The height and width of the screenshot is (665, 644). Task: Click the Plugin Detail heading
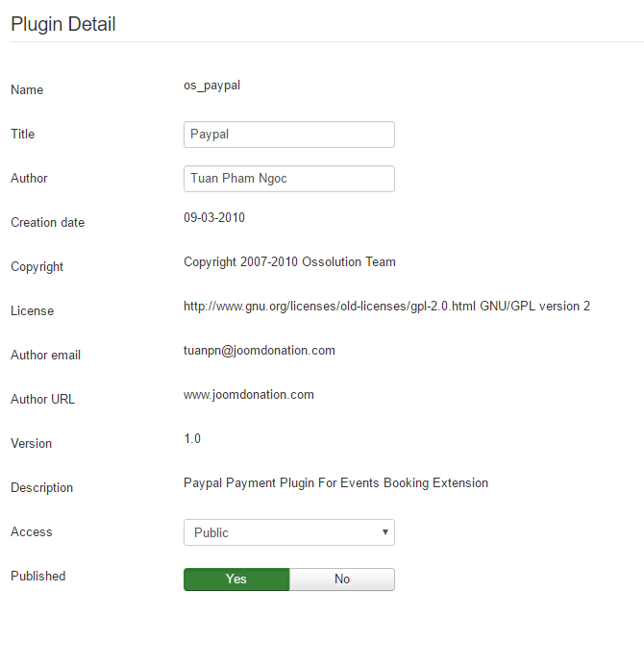point(63,24)
